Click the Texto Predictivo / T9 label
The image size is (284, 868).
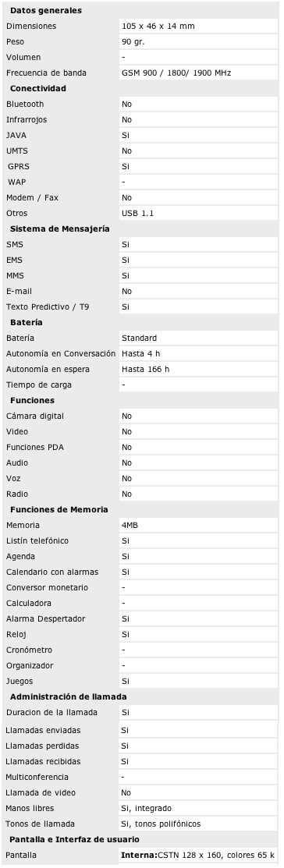click(x=48, y=306)
